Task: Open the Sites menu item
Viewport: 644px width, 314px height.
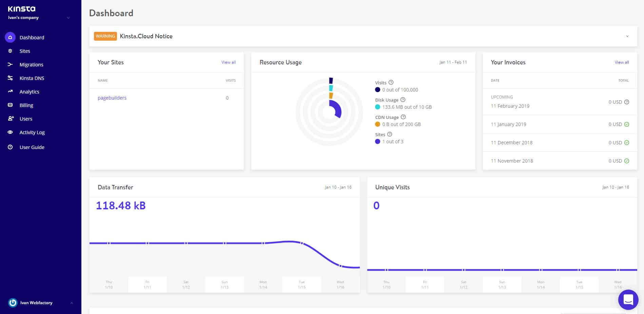Action: [25, 51]
